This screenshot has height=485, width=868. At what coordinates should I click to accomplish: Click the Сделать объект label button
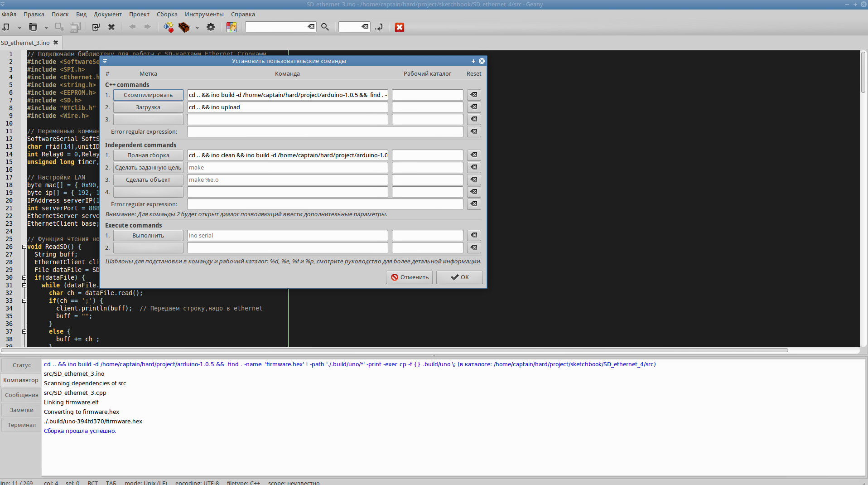tap(148, 179)
